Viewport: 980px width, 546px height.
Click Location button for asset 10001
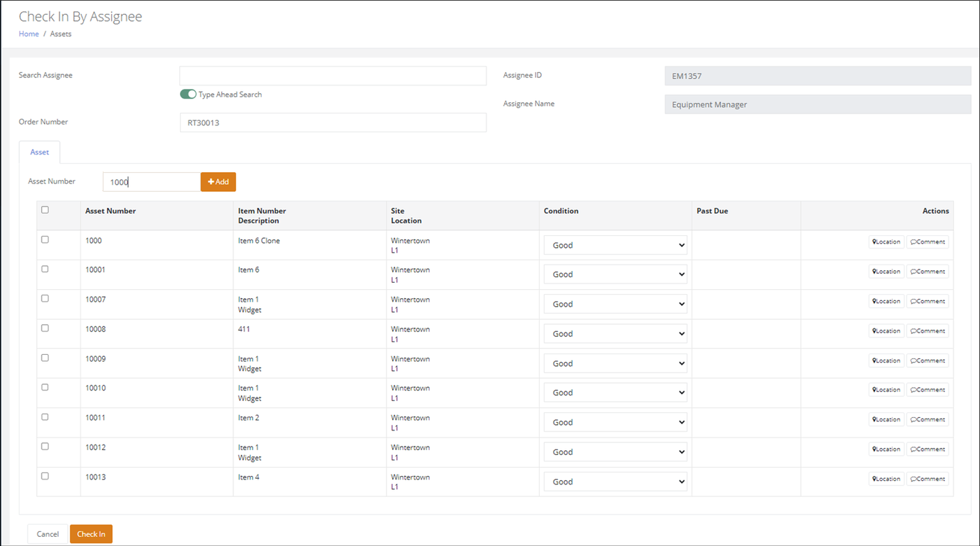pos(886,272)
